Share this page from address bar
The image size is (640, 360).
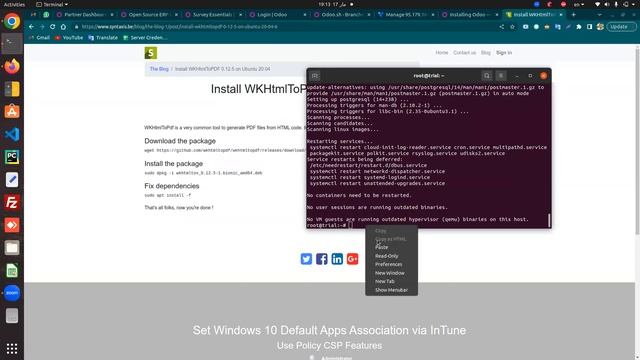point(501,27)
